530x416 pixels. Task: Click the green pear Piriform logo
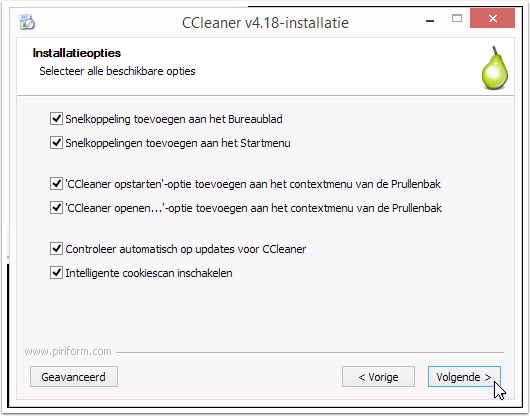[x=494, y=68]
